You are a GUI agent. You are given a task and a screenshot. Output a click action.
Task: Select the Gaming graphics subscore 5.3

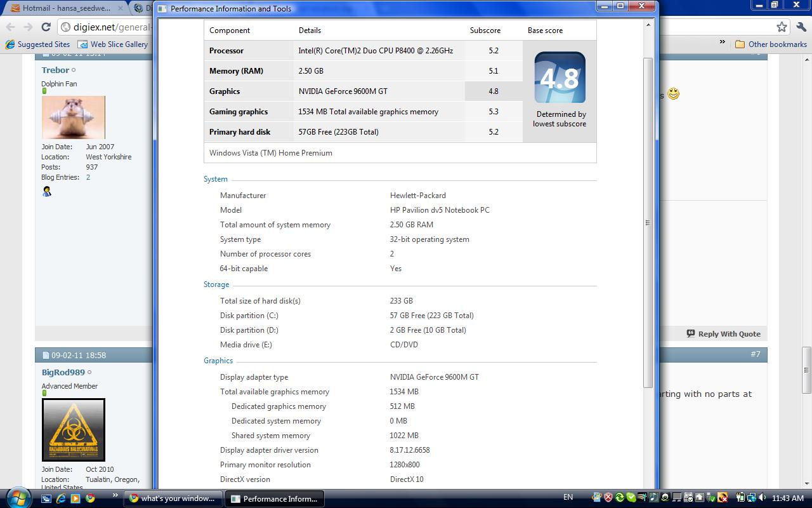click(x=494, y=112)
